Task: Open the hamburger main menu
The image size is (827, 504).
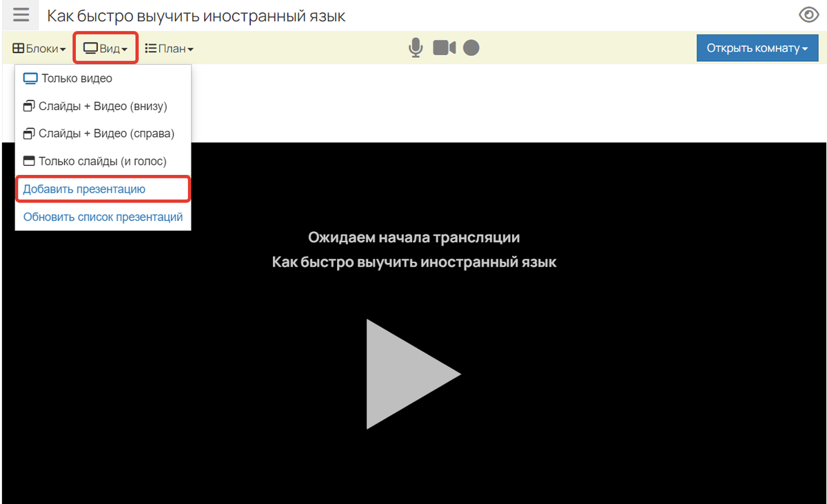Action: tap(21, 14)
